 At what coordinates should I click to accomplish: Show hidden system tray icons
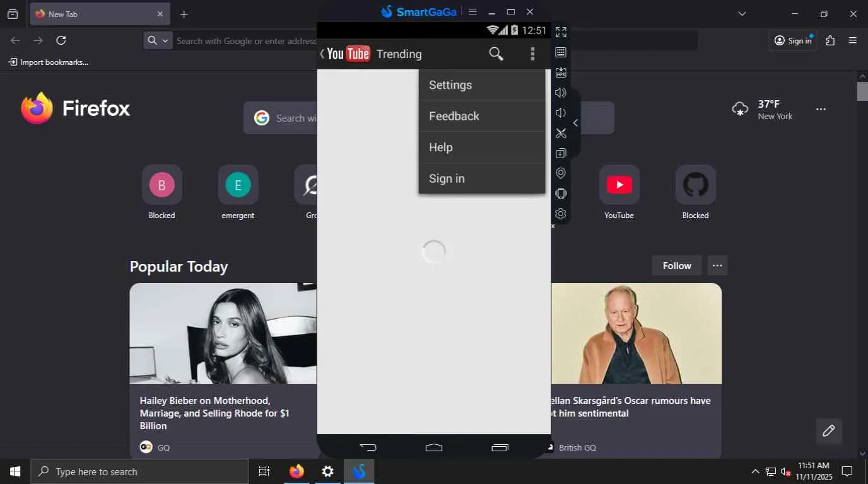(x=755, y=471)
